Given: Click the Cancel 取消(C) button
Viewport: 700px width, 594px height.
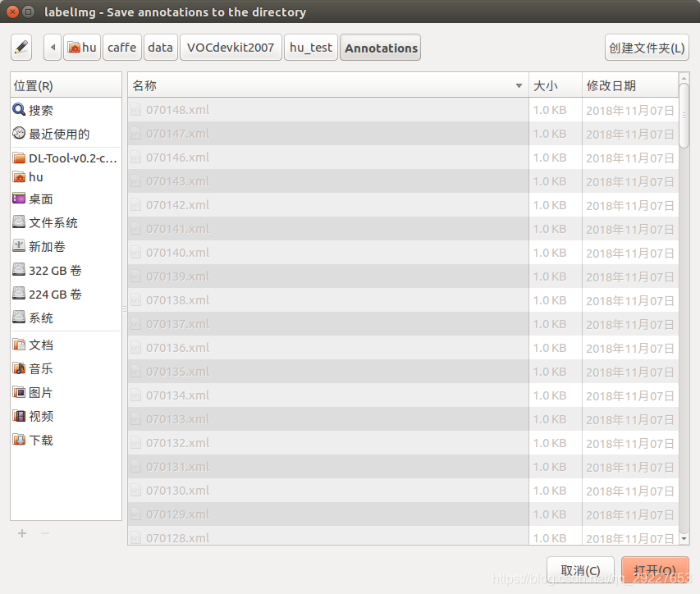Looking at the screenshot, I should (x=580, y=570).
